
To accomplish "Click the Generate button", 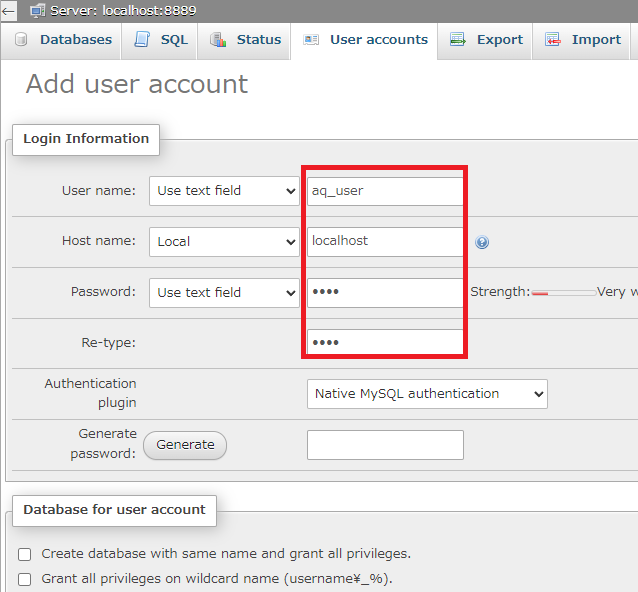I will pyautogui.click(x=185, y=445).
